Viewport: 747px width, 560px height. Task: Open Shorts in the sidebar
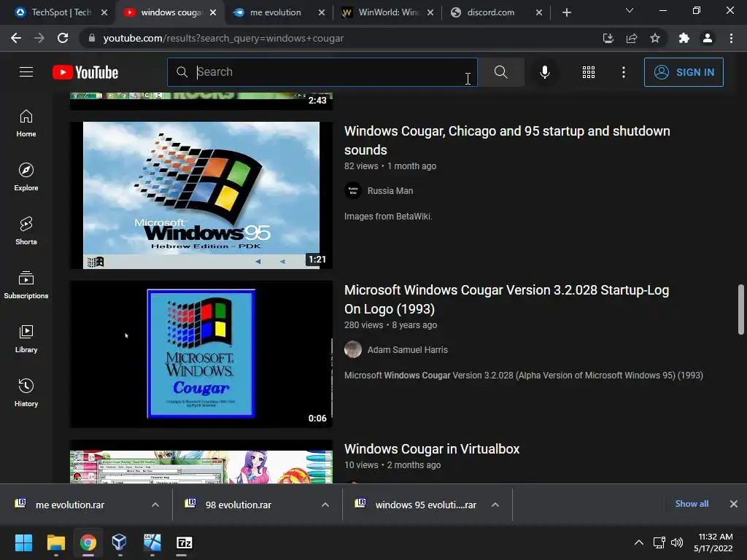pos(26,231)
